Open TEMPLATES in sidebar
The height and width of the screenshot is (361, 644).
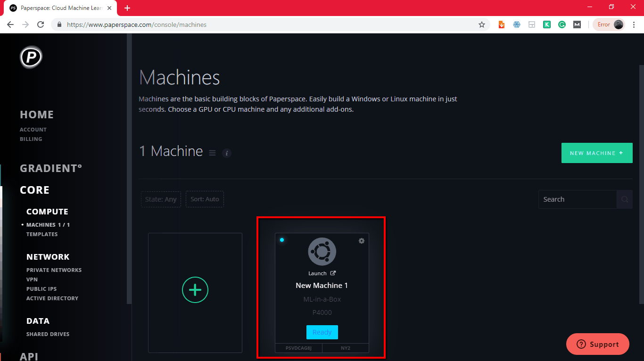click(42, 234)
